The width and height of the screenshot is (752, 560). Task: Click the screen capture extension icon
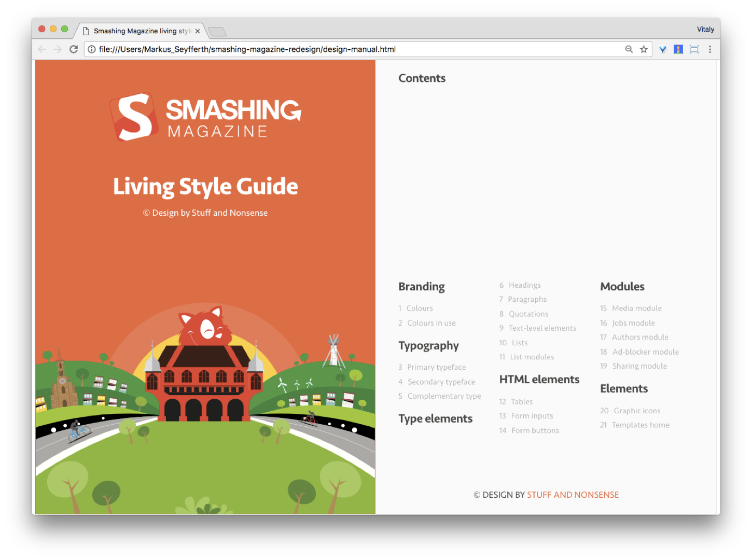[694, 49]
